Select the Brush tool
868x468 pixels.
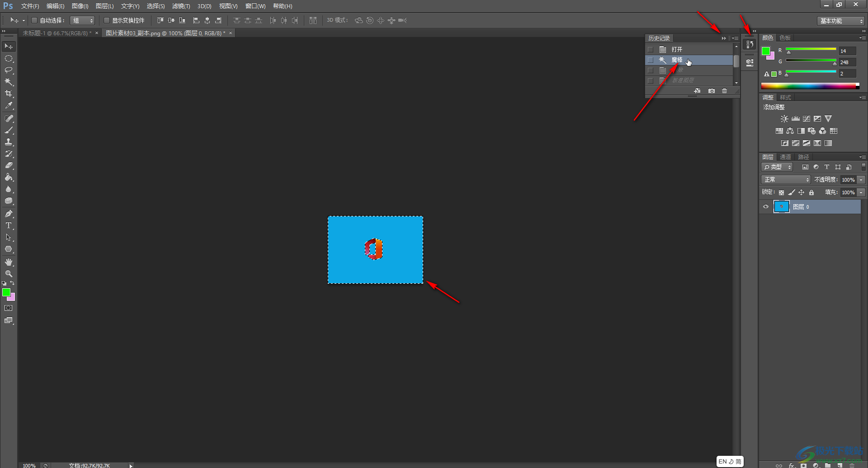(9, 130)
